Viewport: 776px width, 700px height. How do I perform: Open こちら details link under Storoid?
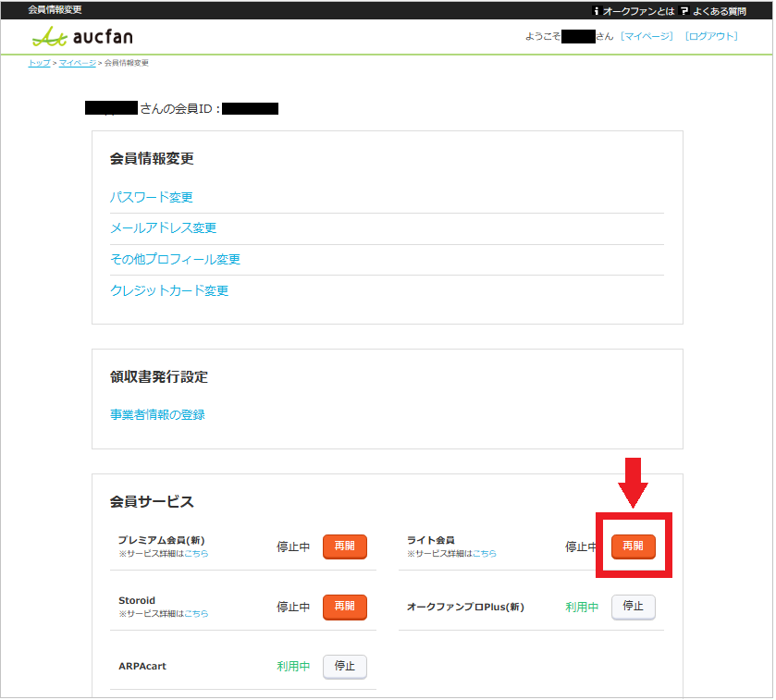[196, 613]
